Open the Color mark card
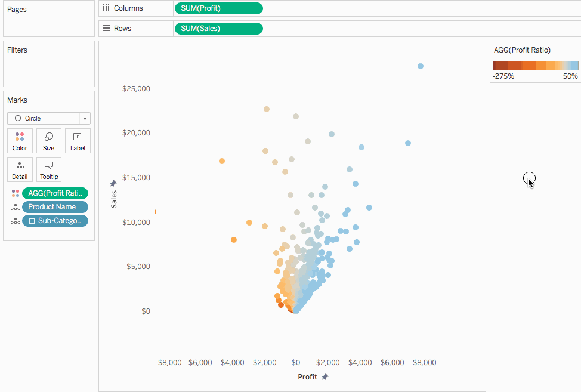 click(20, 141)
